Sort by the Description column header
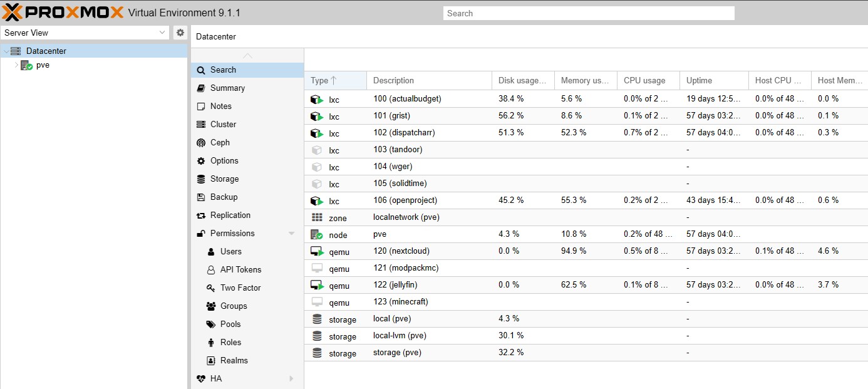The width and height of the screenshot is (868, 389). (x=429, y=80)
